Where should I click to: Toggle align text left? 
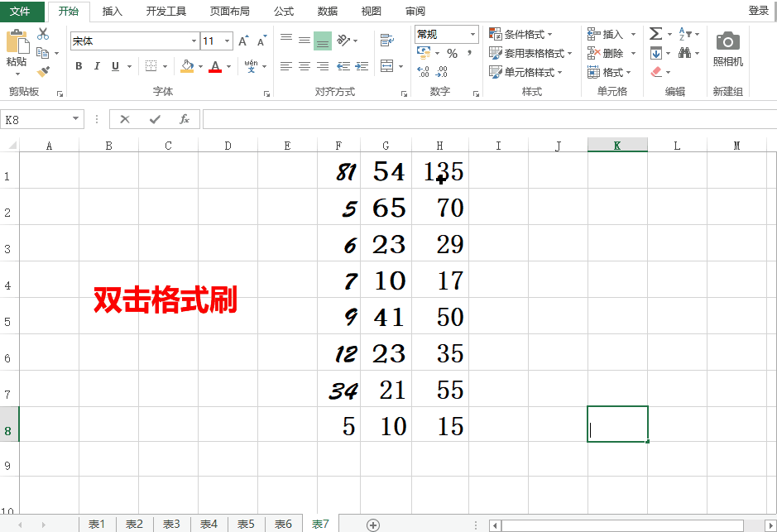(x=286, y=66)
